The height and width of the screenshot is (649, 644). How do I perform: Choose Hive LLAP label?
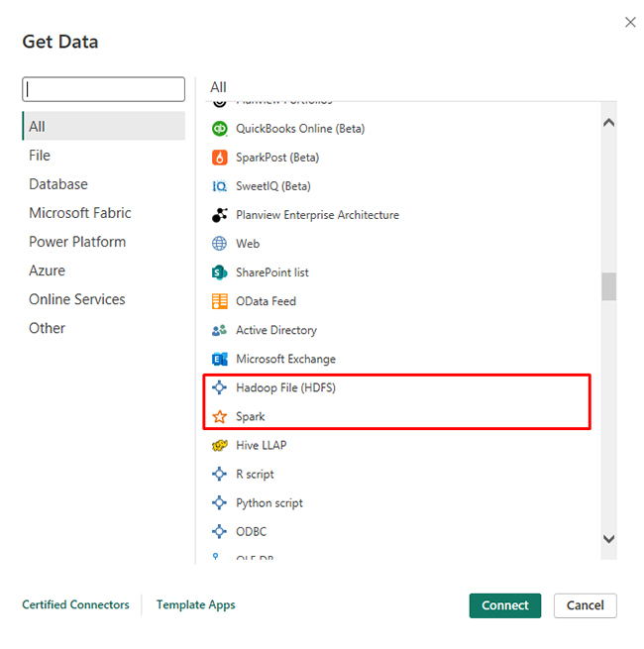click(262, 445)
